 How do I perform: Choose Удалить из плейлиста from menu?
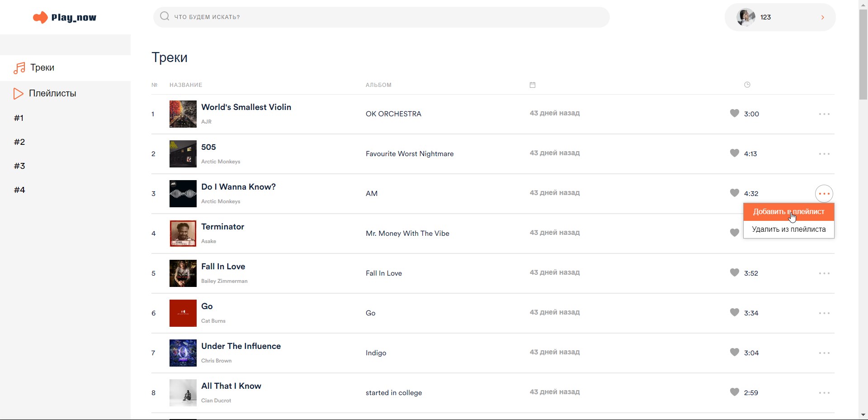pyautogui.click(x=788, y=229)
